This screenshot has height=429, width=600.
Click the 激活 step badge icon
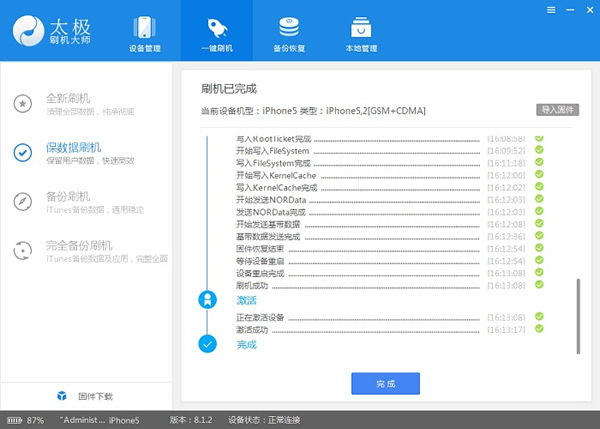click(207, 299)
